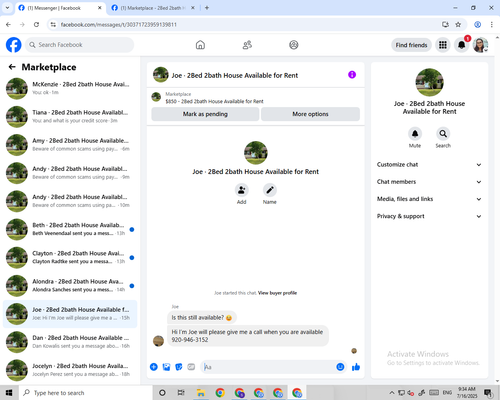Viewport: 500px width, 400px height.
Task: Switch to the Marketplace browser tab
Action: click(153, 8)
